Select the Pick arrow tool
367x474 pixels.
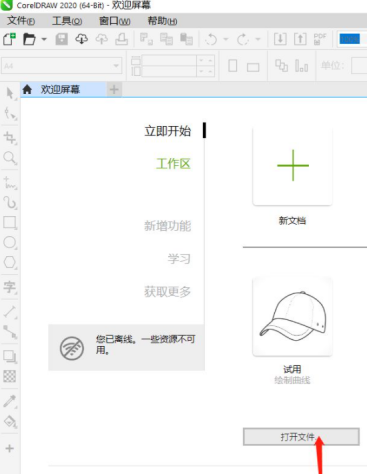tap(10, 93)
